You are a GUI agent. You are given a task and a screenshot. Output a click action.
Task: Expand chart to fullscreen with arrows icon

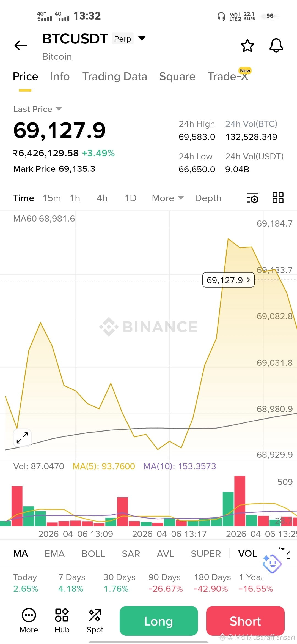point(22,438)
